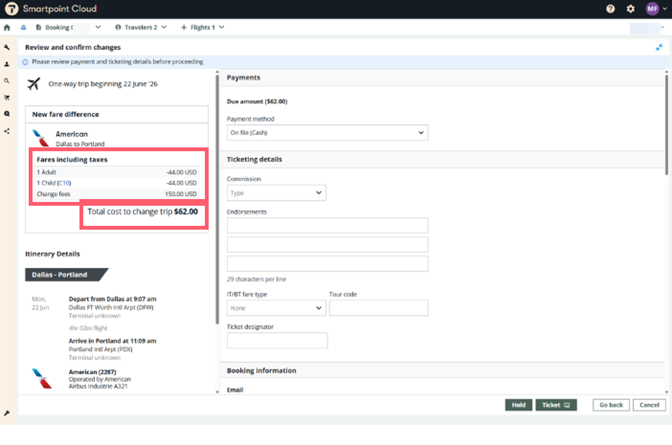Click the expand panel arrows icon
Image resolution: width=672 pixels, height=445 pixels.
659,47
